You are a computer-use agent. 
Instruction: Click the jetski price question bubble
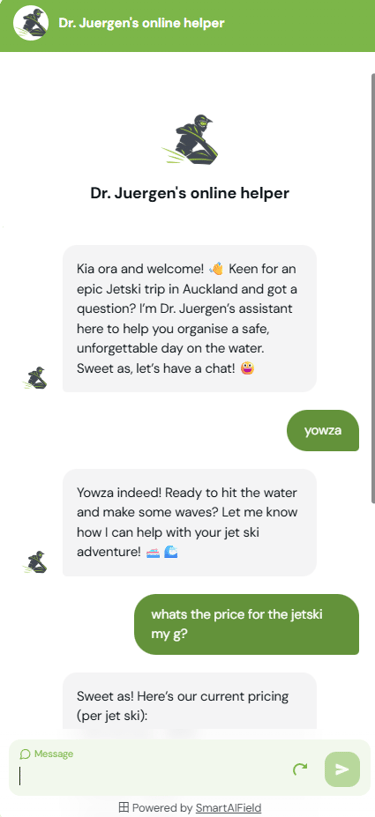pos(247,624)
